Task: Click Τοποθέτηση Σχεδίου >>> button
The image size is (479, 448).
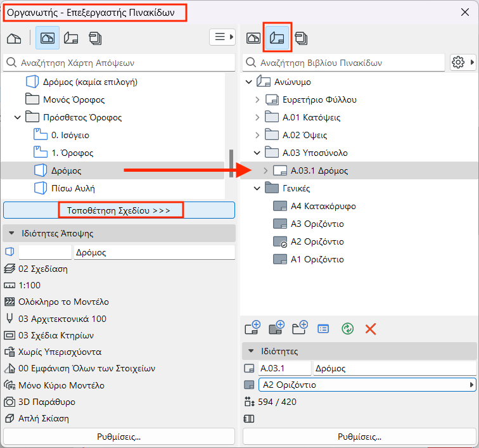Action: point(119,210)
